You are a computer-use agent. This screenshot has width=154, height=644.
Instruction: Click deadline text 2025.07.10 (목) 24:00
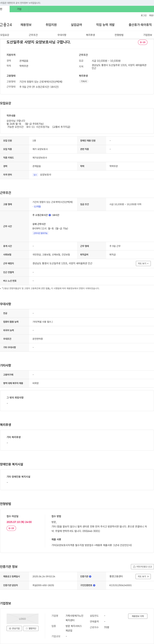[x=19, y=522]
